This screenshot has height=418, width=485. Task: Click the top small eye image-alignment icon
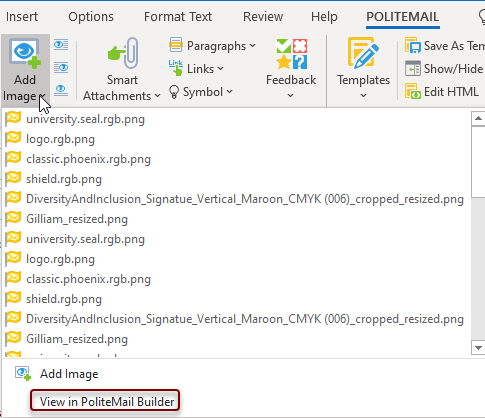(x=61, y=44)
